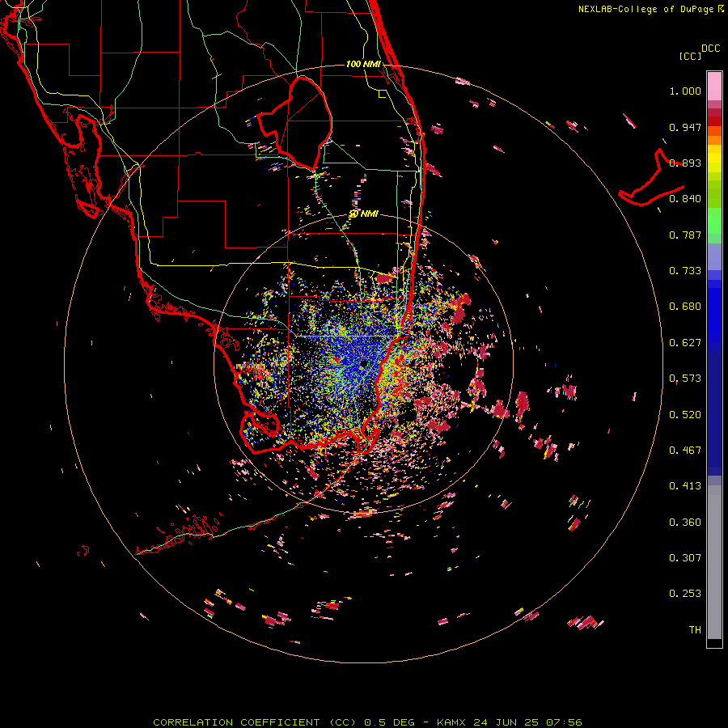Pick the red swatch beside 0.947
This screenshot has width=728, height=728.
(714, 121)
